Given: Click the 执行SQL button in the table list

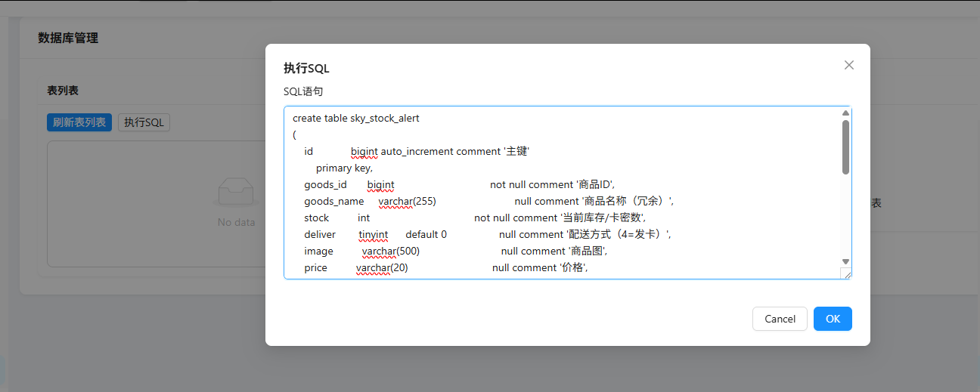Looking at the screenshot, I should [x=144, y=122].
